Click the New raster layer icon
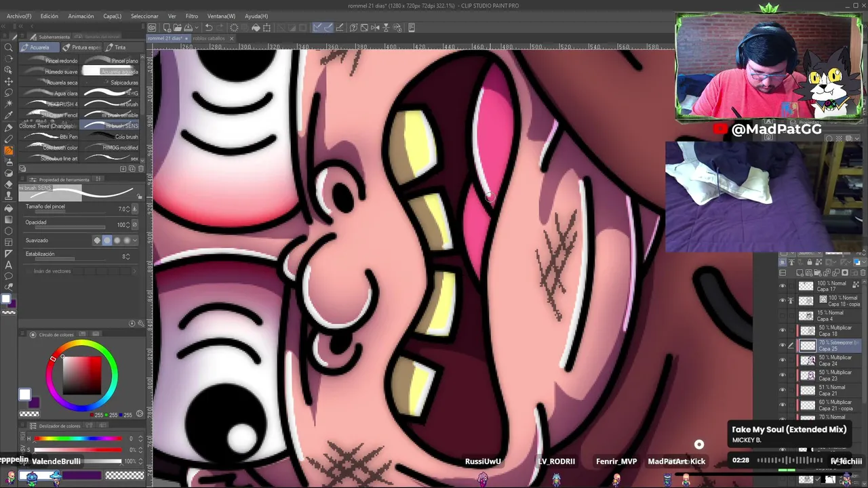The height and width of the screenshot is (488, 868). (798, 273)
